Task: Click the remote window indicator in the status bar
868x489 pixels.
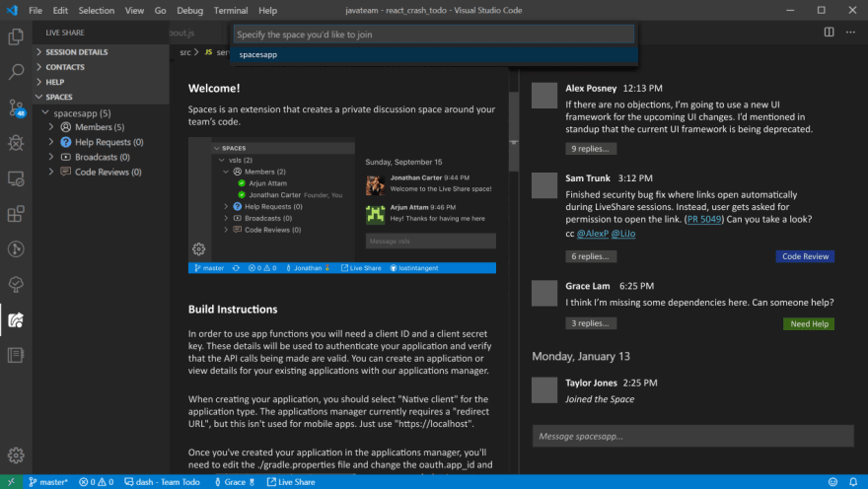Action: click(11, 482)
